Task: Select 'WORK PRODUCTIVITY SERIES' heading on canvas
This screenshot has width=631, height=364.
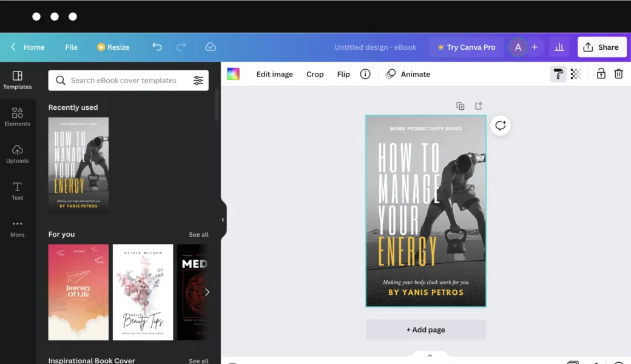Action: (426, 129)
